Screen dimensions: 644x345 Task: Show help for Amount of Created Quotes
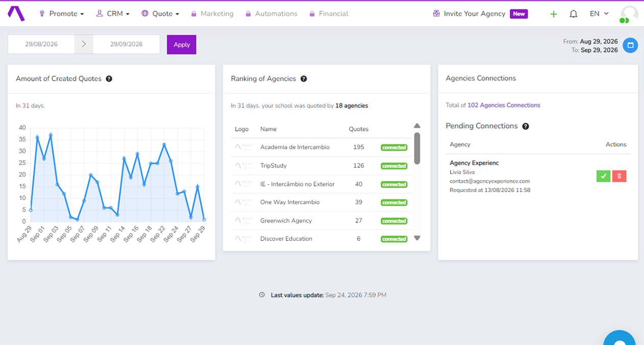109,79
